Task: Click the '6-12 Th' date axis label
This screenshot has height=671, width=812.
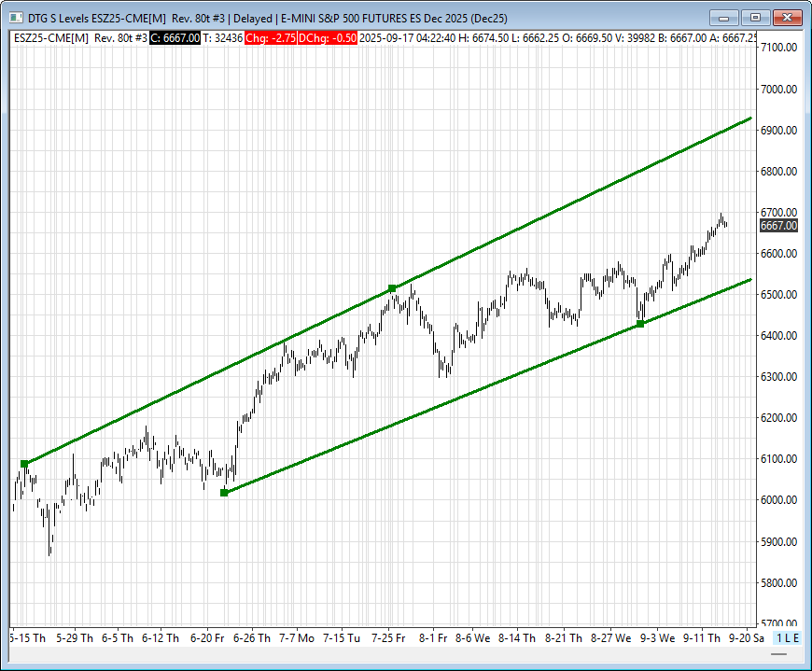Action: (161, 637)
